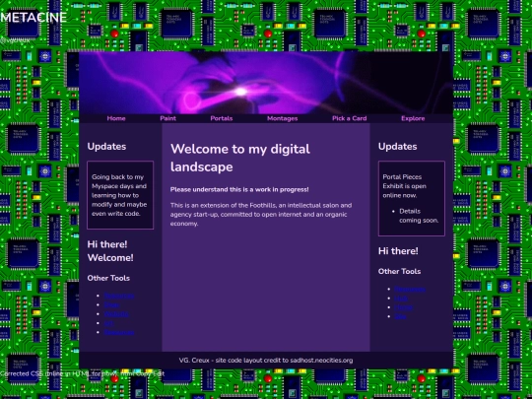The height and width of the screenshot is (399, 532).
Task: Click the METACINE site title
Action: click(x=33, y=18)
